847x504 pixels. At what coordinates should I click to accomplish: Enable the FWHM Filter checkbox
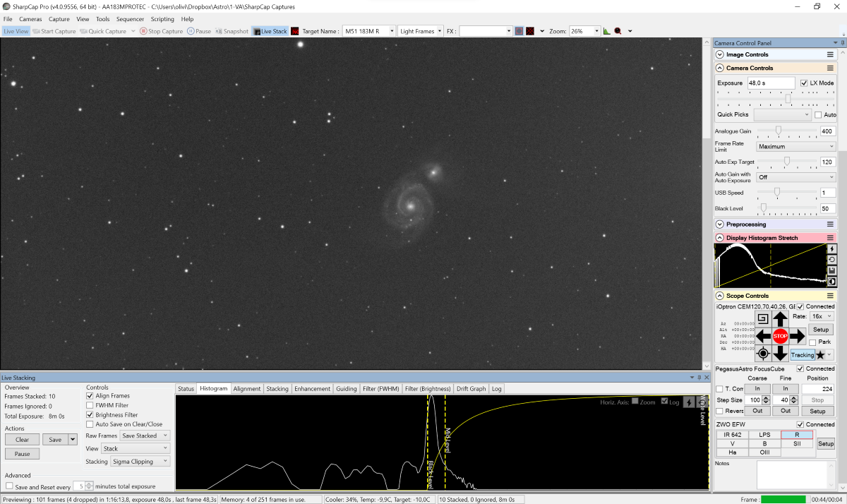click(90, 406)
